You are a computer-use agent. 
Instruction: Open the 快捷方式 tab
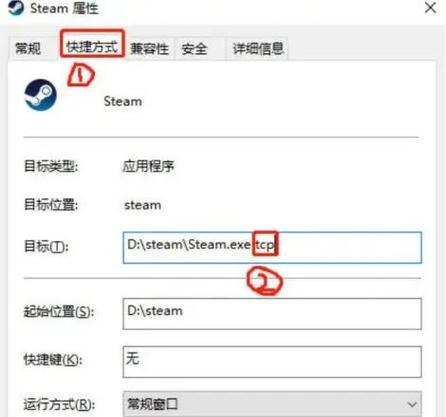click(92, 47)
